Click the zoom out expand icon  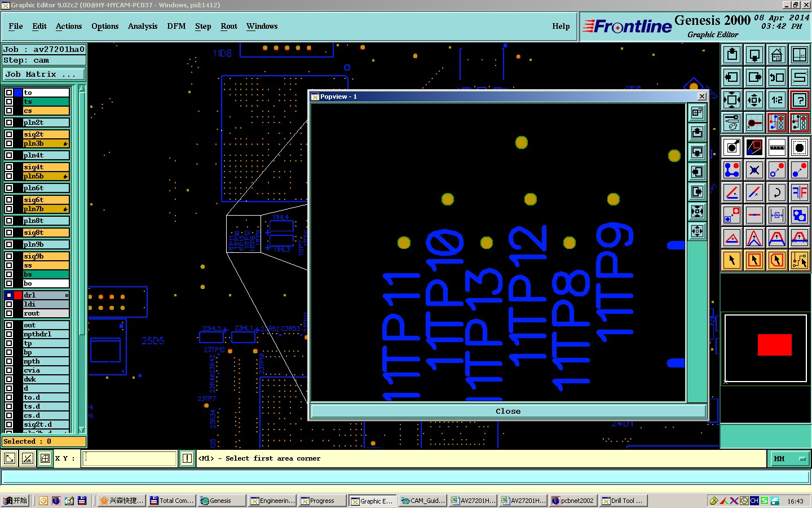point(732,100)
